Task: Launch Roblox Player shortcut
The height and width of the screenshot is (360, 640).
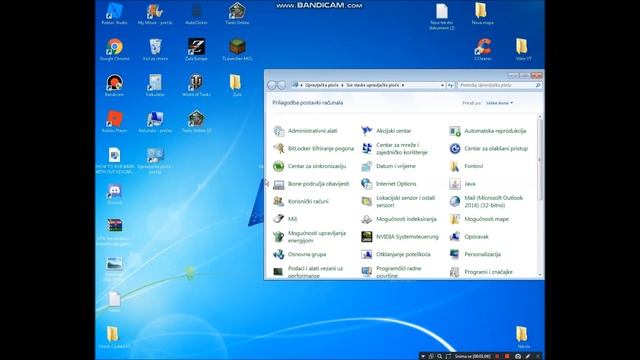Action: pos(114,121)
